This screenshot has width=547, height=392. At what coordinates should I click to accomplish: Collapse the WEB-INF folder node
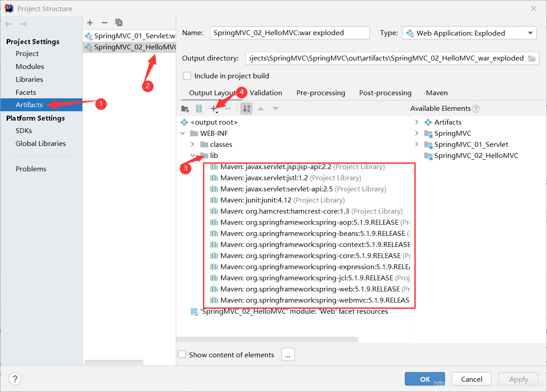point(182,133)
